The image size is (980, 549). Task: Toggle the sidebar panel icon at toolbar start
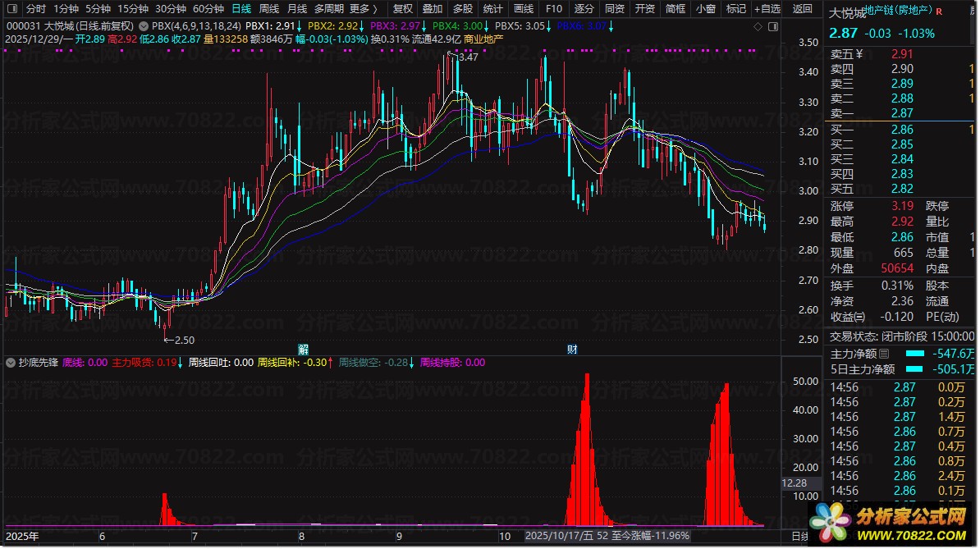pos(11,9)
